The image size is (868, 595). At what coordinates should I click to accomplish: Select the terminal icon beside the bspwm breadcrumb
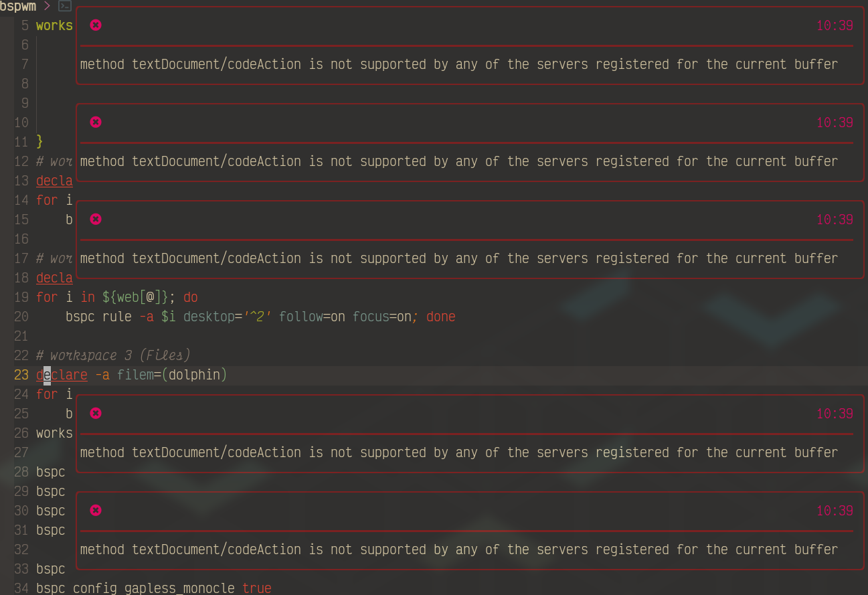tap(64, 6)
